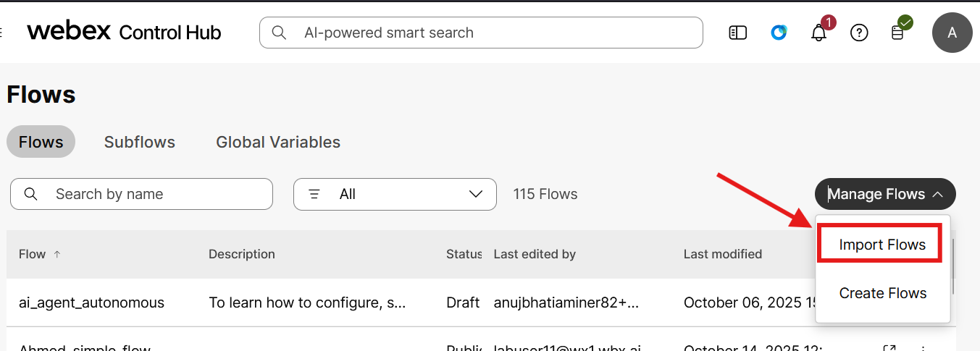
Task: Select Import Flows menu option
Action: 882,245
